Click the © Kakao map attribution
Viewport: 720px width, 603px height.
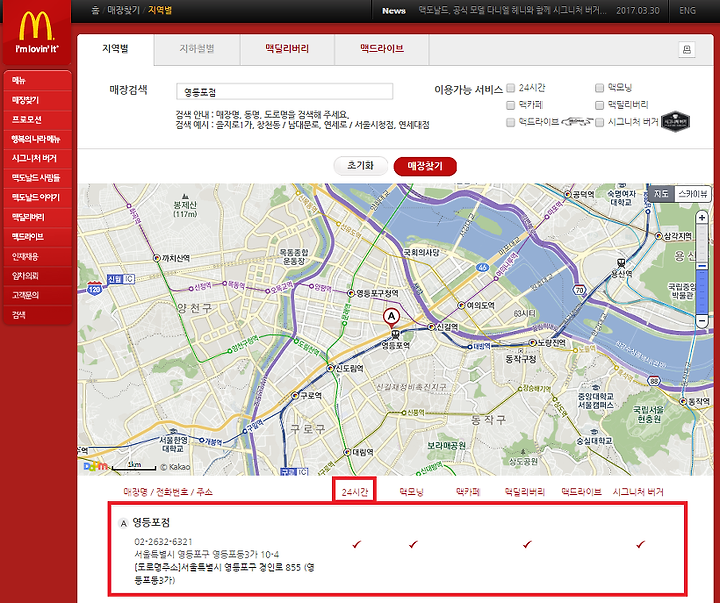175,467
